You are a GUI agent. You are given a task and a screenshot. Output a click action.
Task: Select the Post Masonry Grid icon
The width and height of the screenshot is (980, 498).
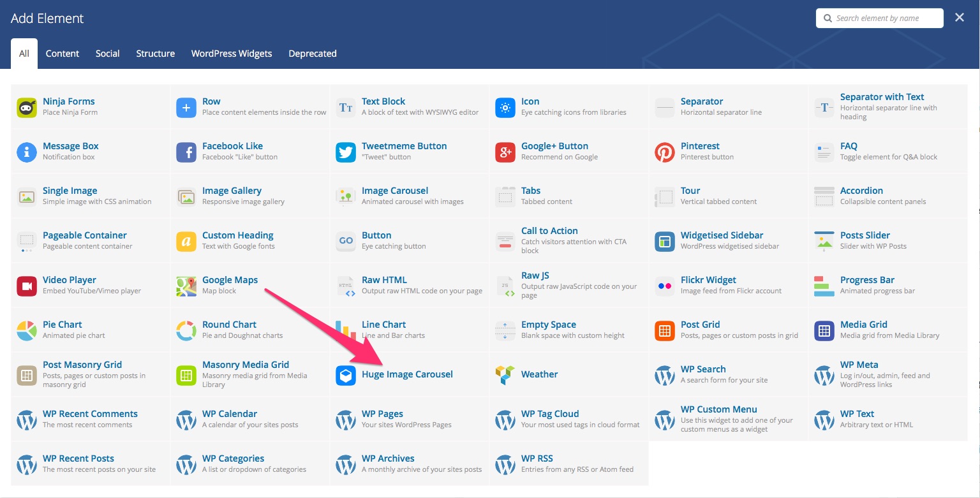point(27,376)
